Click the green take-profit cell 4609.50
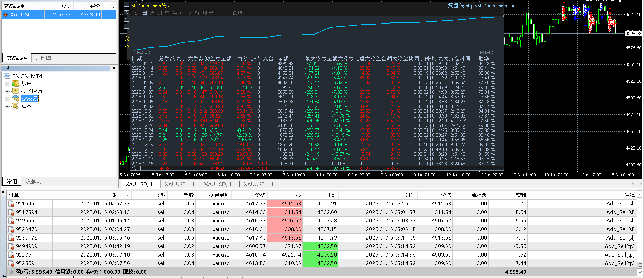This screenshot has height=278, width=644. point(320,246)
